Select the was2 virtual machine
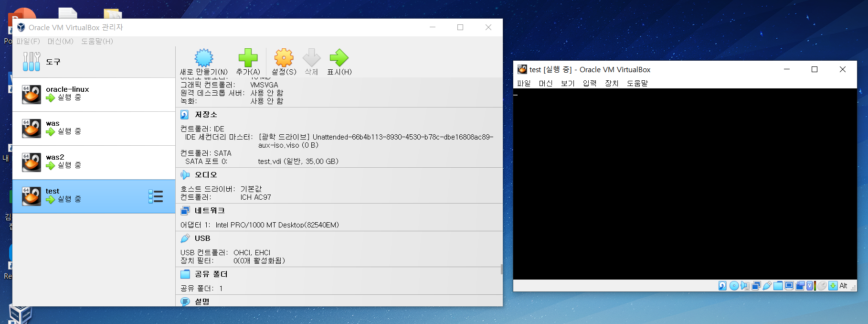The height and width of the screenshot is (324, 868). (94, 162)
